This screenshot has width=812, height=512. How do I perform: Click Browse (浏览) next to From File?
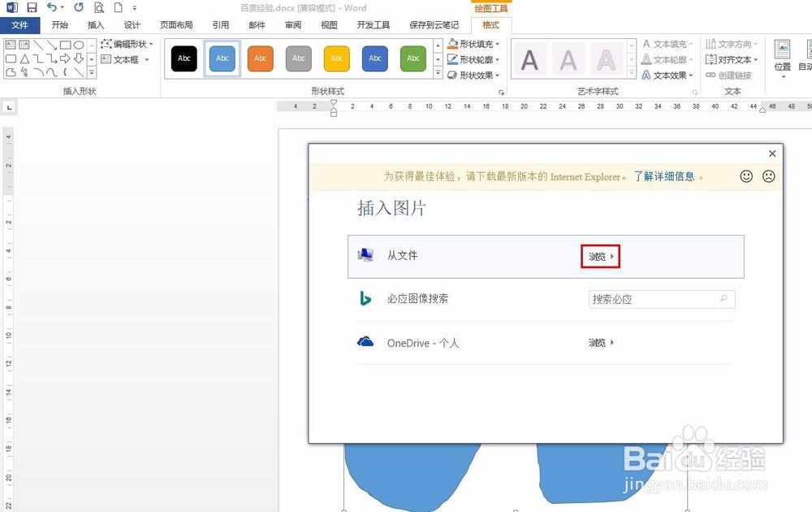601,256
